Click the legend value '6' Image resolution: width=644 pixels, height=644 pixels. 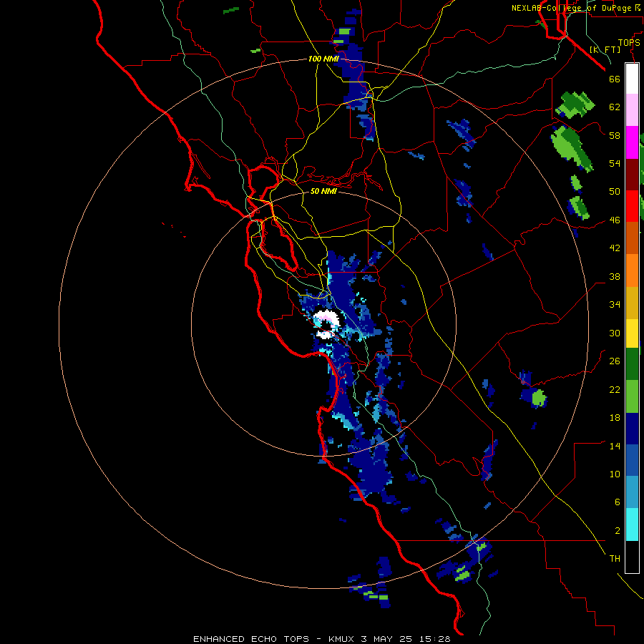click(x=618, y=502)
